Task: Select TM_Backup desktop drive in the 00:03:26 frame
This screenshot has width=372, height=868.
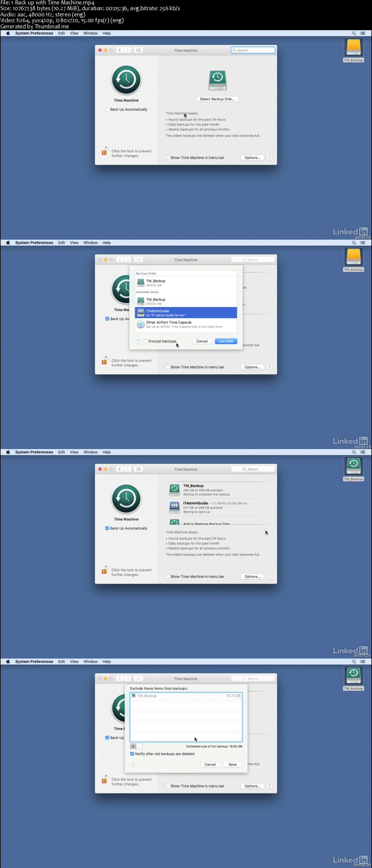Action: coord(353,469)
